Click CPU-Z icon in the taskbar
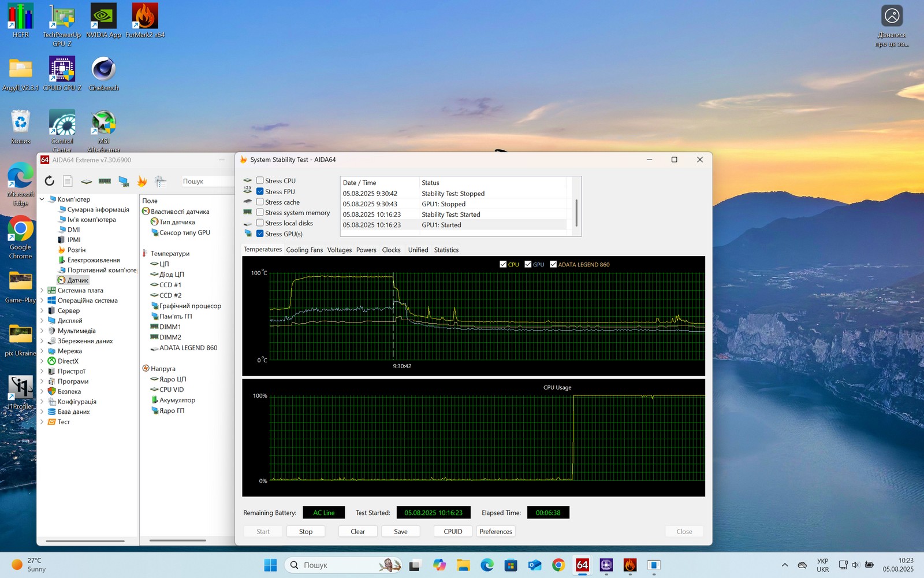924x578 pixels. 606,565
